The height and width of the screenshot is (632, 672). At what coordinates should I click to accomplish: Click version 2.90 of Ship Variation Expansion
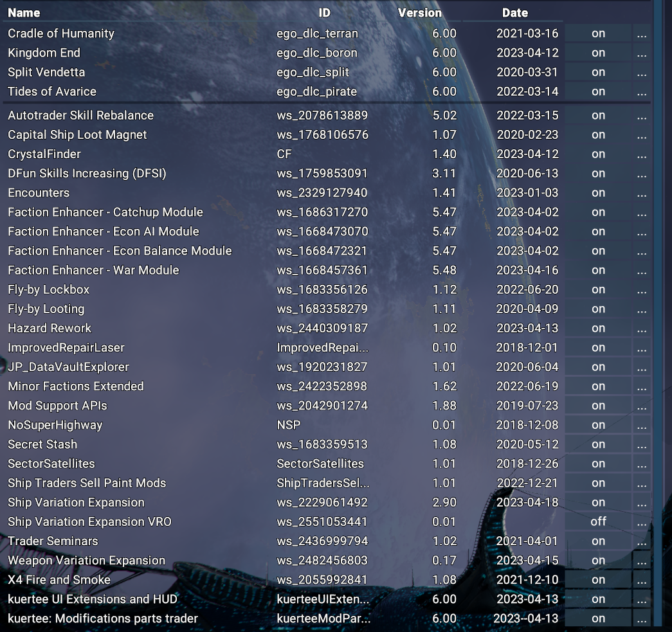coord(444,502)
